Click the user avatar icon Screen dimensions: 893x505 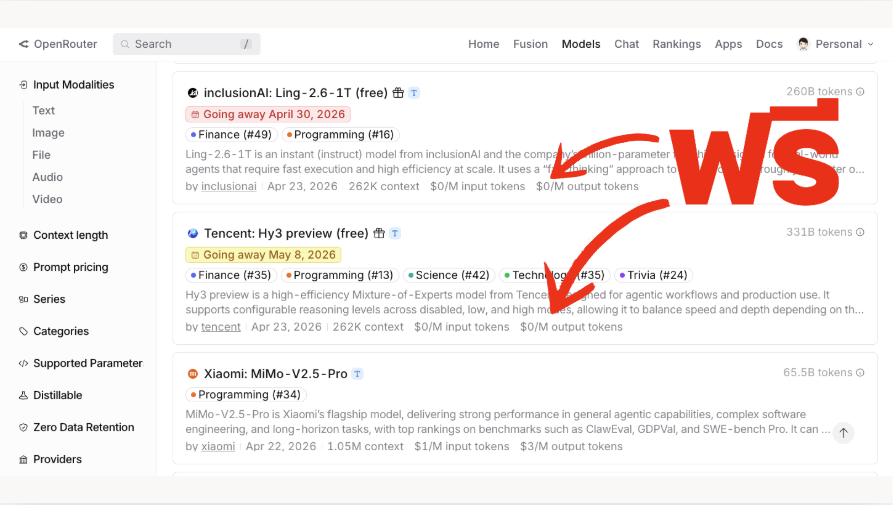[x=803, y=44]
